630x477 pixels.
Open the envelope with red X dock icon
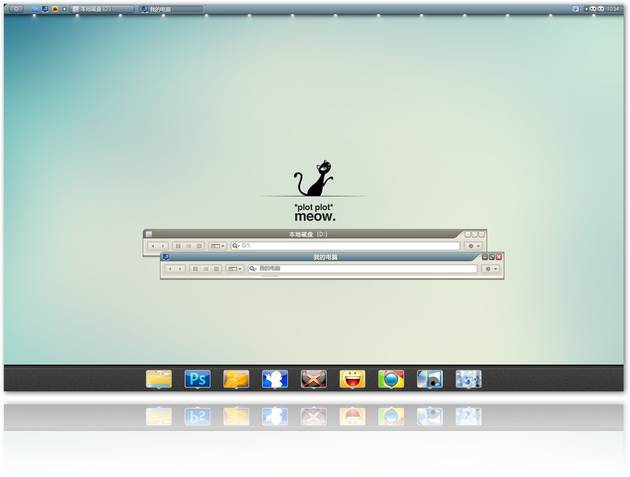(314, 379)
